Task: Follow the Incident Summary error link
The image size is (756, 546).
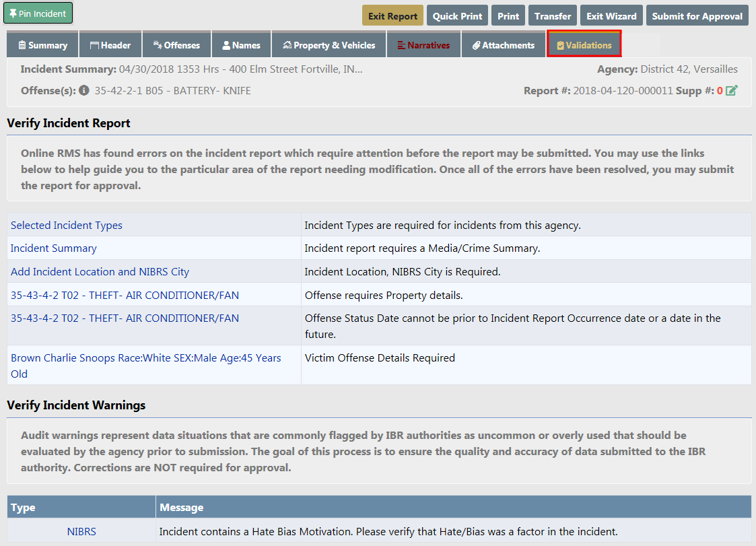Action: (x=54, y=248)
